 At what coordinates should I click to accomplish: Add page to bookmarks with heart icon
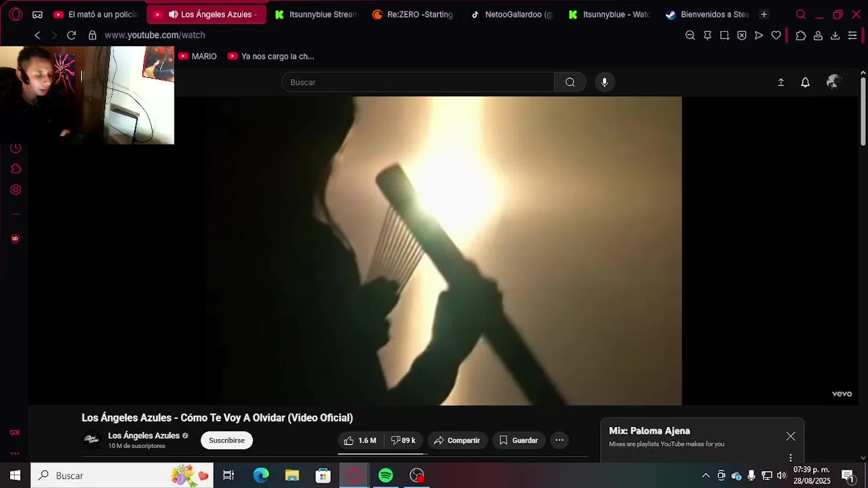(776, 35)
